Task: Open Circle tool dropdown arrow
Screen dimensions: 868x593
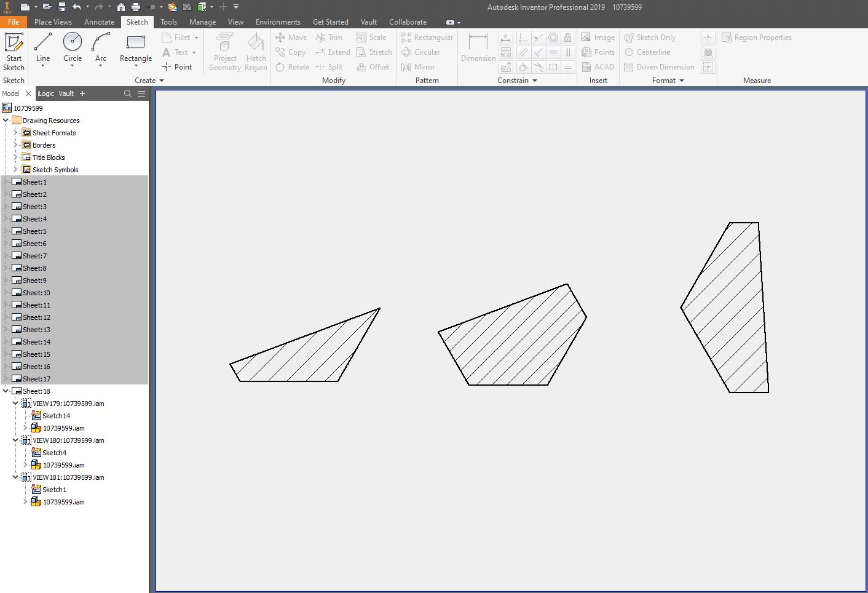Action: coord(73,65)
